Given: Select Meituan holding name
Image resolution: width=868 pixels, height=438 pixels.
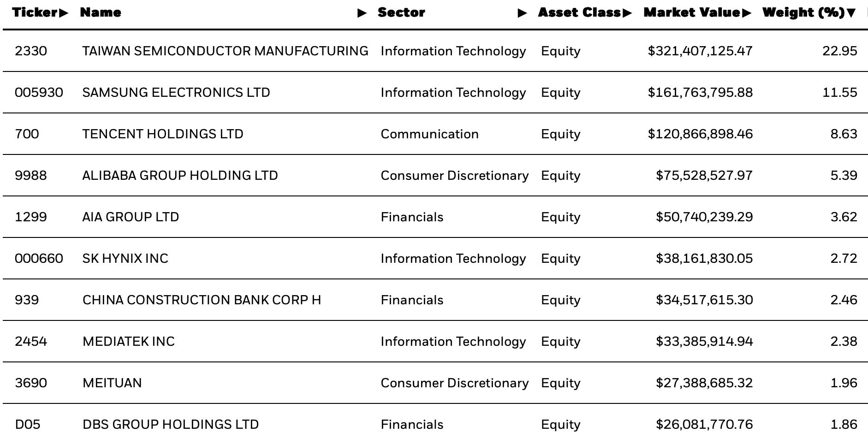Looking at the screenshot, I should [112, 383].
